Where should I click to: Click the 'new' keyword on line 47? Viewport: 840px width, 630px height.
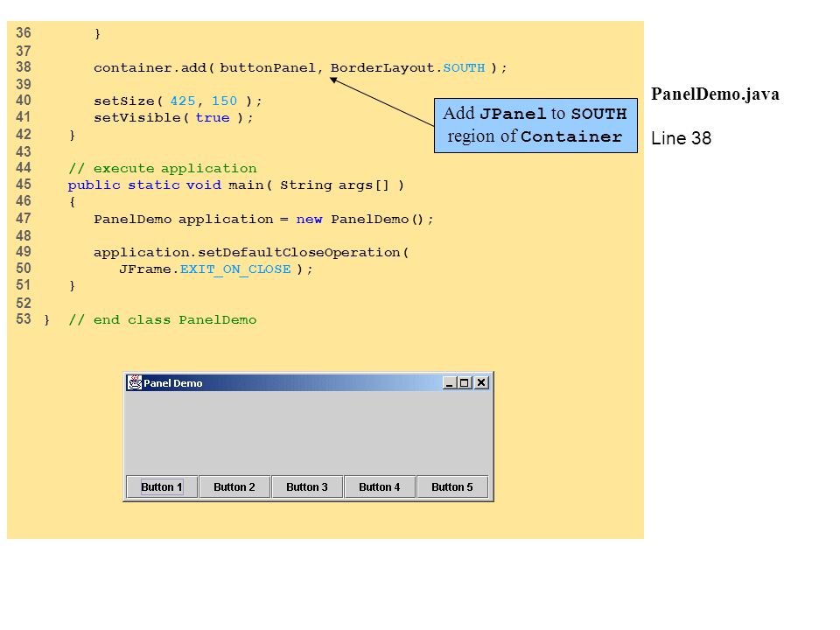tap(309, 219)
